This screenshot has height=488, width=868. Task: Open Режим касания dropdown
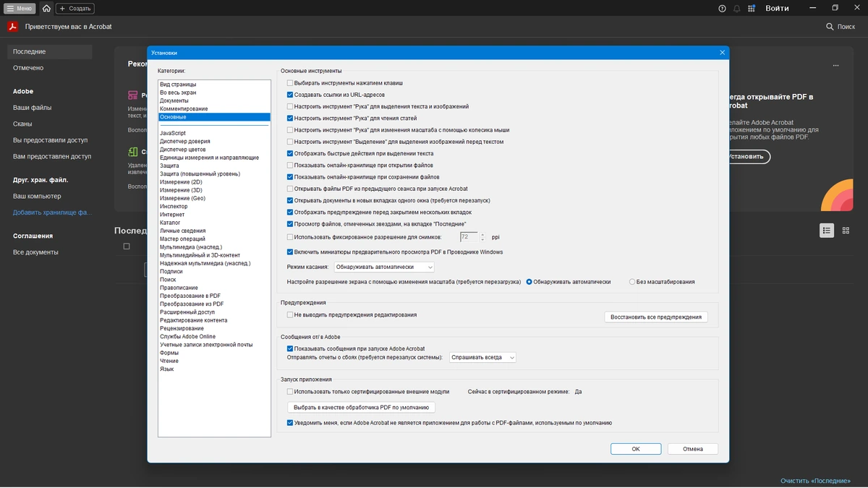point(383,267)
